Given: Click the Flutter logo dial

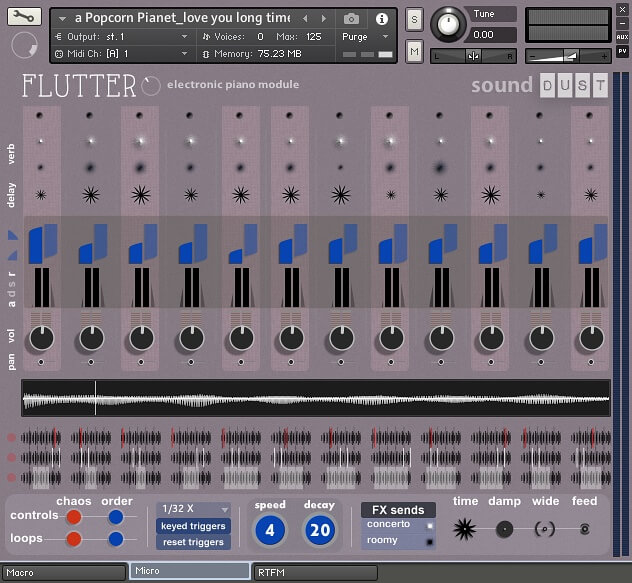Looking at the screenshot, I should pos(151,85).
